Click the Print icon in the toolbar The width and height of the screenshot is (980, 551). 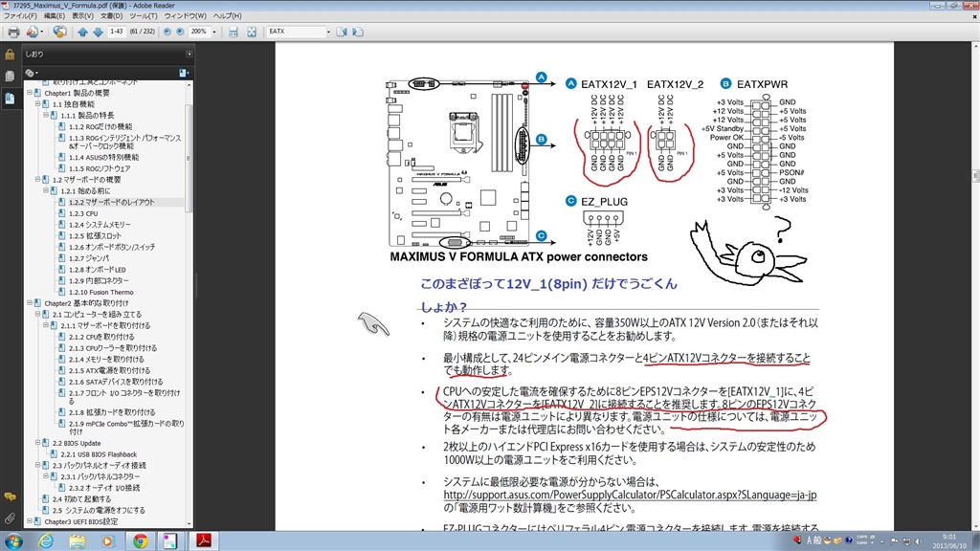pyautogui.click(x=13, y=32)
